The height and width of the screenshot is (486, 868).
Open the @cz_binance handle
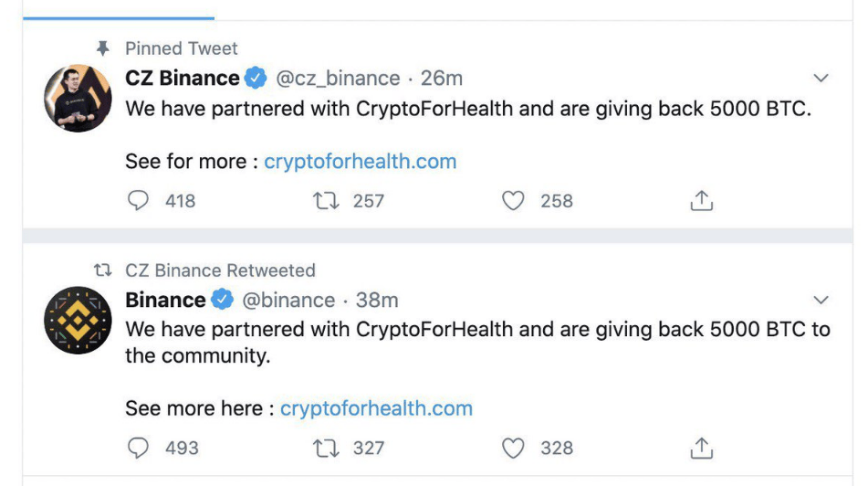338,79
